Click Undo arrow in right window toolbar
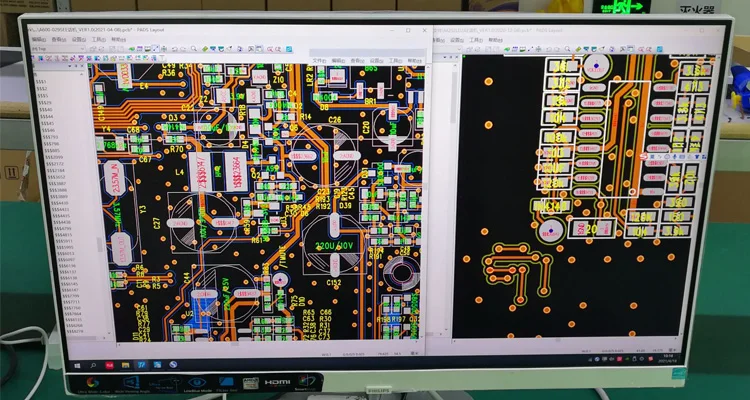750x400 pixels. tap(549, 50)
